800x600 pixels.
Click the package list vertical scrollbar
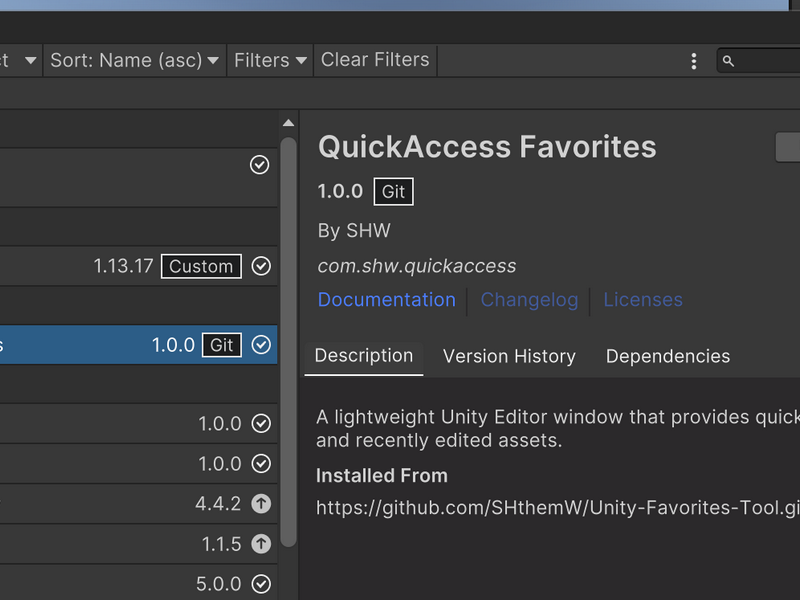[x=288, y=342]
